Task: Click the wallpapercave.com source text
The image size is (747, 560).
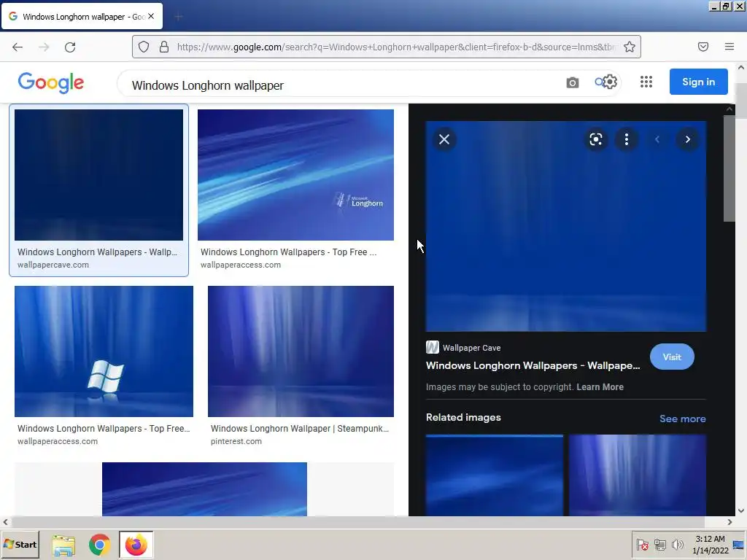Action: click(53, 265)
